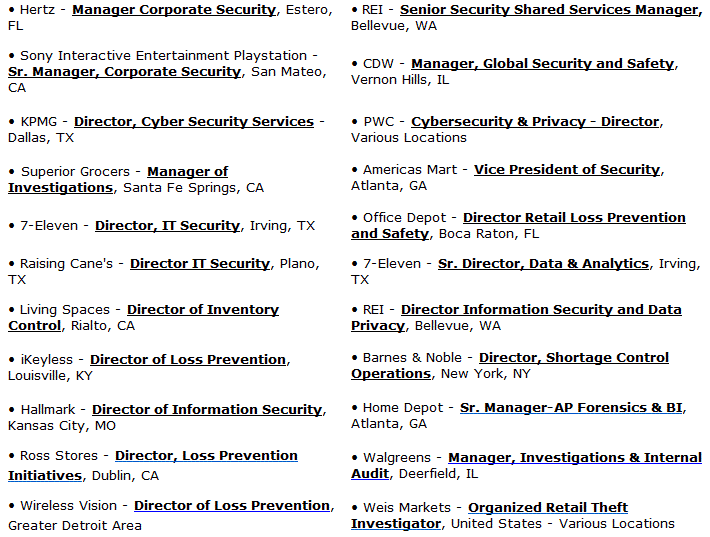Open CDW Manager, Global Security and Safety

click(542, 63)
